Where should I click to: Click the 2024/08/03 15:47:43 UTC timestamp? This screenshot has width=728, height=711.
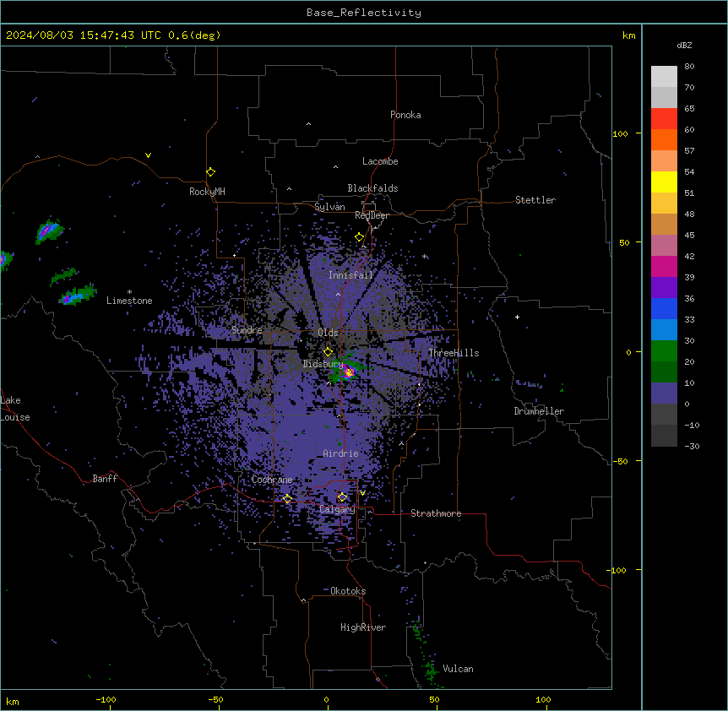coord(84,35)
